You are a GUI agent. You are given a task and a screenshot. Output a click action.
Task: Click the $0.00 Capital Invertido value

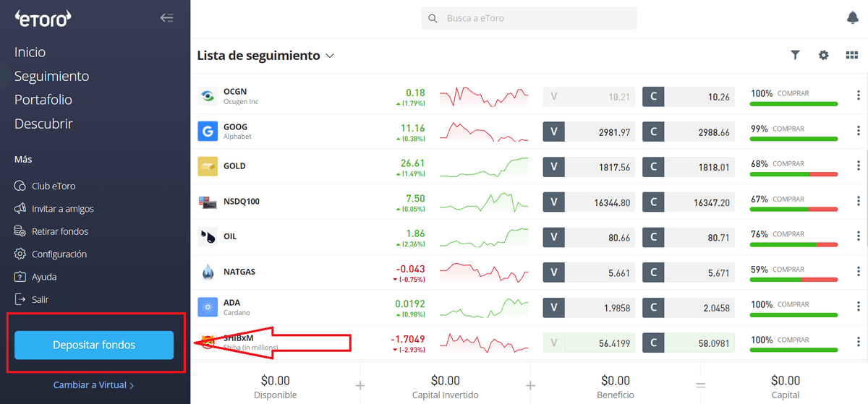click(x=445, y=381)
